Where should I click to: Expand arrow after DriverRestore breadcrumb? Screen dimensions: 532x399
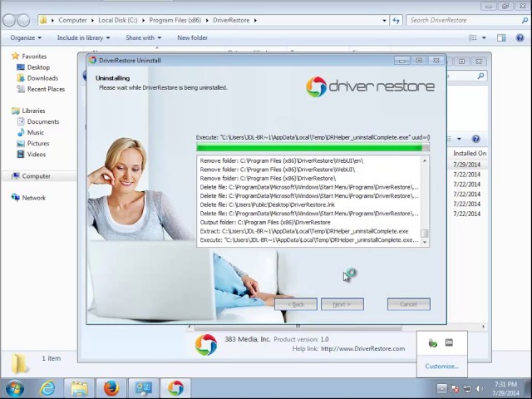coord(255,20)
